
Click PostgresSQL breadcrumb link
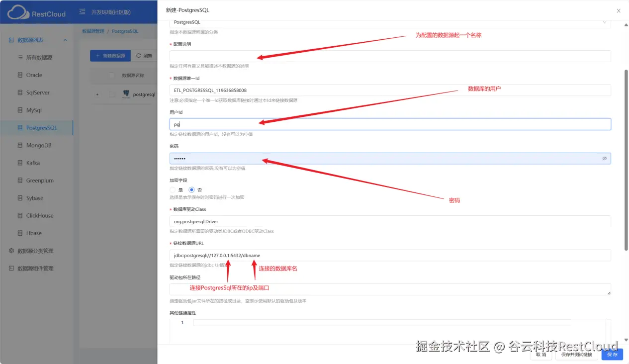tap(125, 31)
